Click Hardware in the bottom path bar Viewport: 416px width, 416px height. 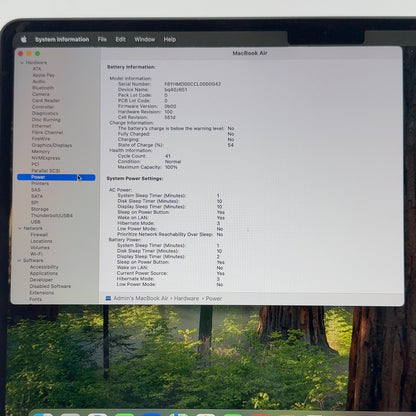click(x=186, y=298)
